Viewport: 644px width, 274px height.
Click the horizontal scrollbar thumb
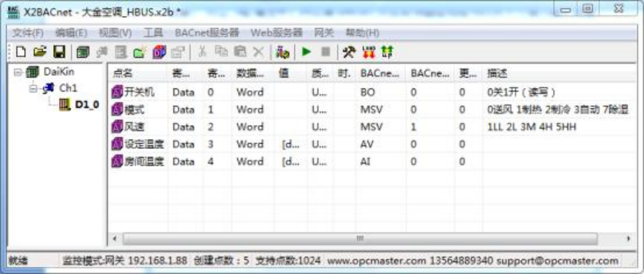pyautogui.click(x=360, y=238)
